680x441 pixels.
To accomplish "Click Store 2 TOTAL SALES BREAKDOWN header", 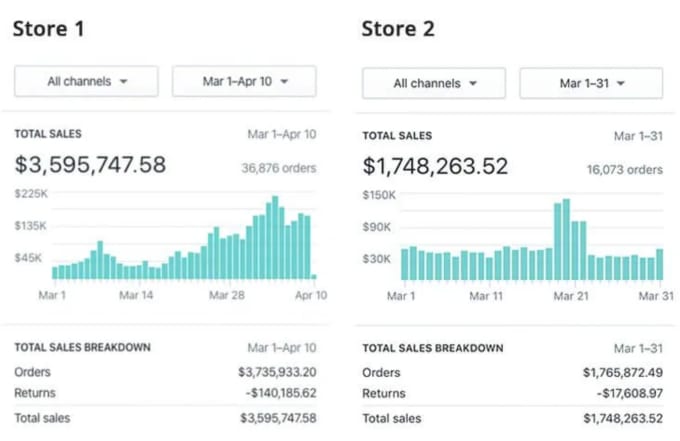I will 433,348.
